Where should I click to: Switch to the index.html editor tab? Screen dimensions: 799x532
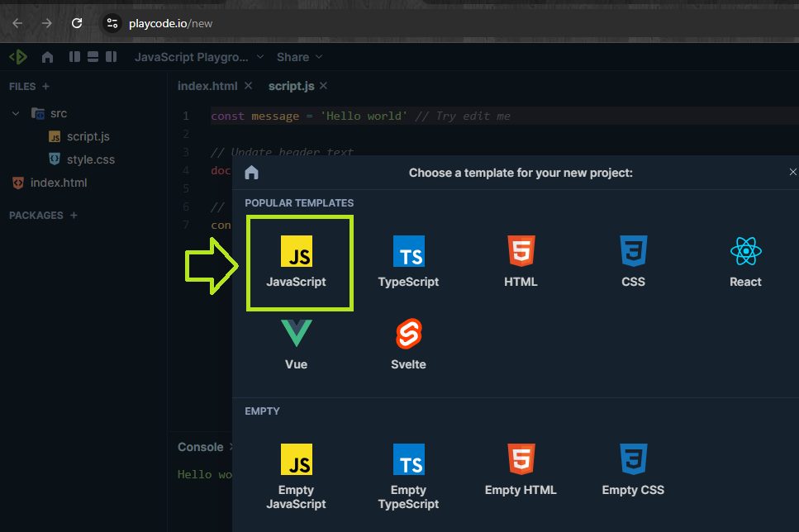pyautogui.click(x=207, y=86)
